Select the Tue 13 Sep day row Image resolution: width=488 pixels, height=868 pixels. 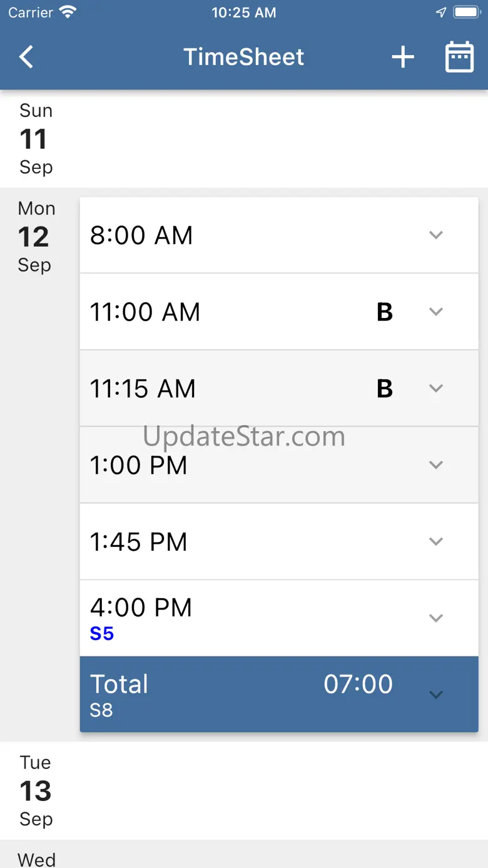pyautogui.click(x=244, y=790)
